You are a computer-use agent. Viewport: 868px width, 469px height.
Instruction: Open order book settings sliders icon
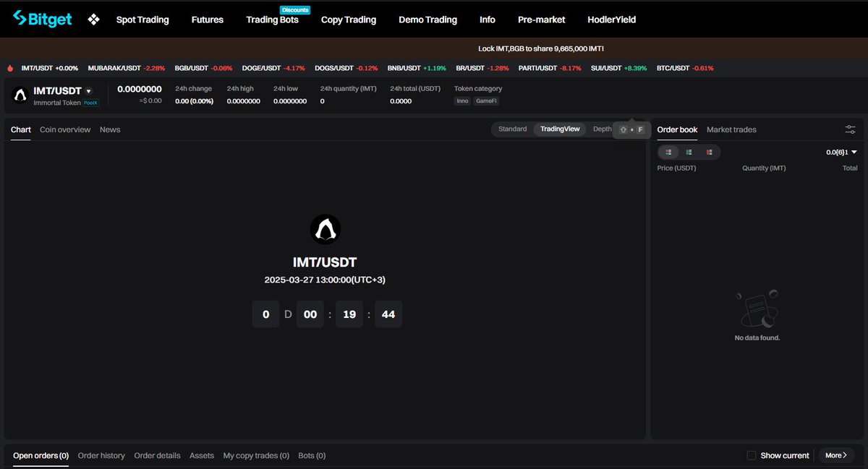[x=851, y=129]
